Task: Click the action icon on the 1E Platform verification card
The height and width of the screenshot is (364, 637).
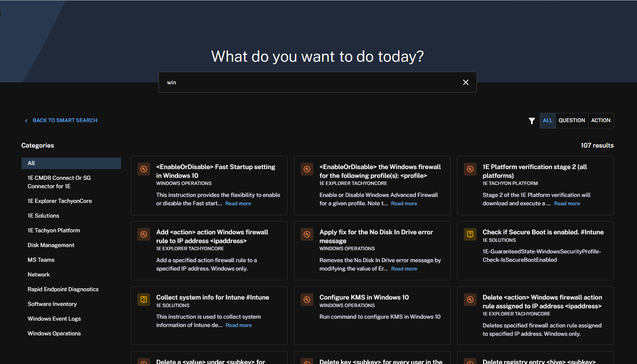Action: [x=470, y=169]
